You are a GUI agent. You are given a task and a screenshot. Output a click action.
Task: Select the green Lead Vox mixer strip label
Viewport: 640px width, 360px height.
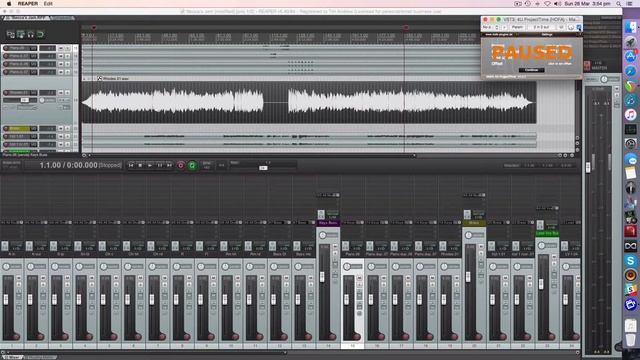point(547,233)
